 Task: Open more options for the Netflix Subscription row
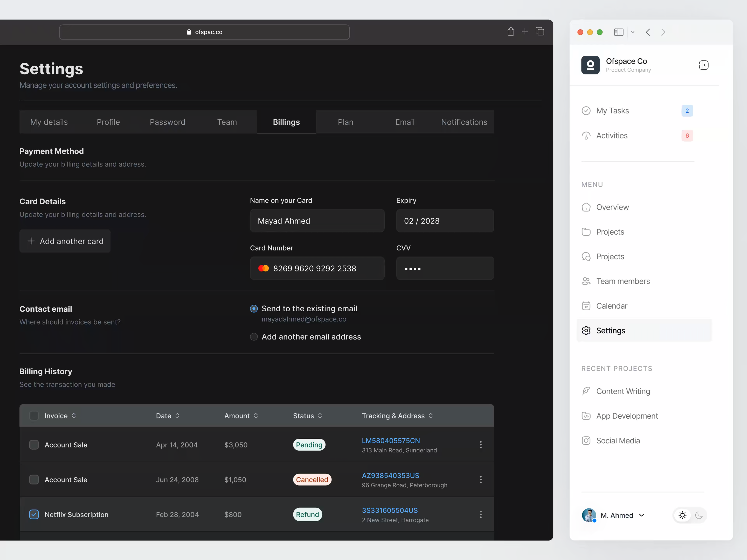click(x=481, y=514)
